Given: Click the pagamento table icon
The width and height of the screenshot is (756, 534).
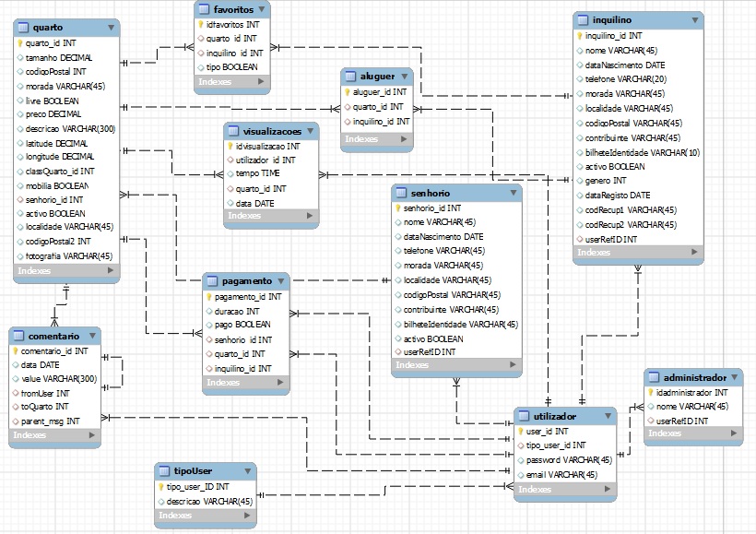Looking at the screenshot, I should click(x=211, y=280).
